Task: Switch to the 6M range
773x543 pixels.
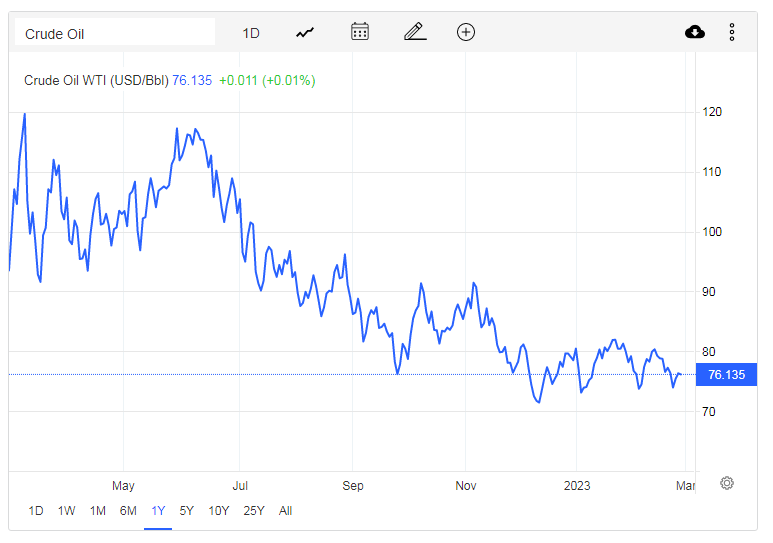Action: (x=128, y=510)
